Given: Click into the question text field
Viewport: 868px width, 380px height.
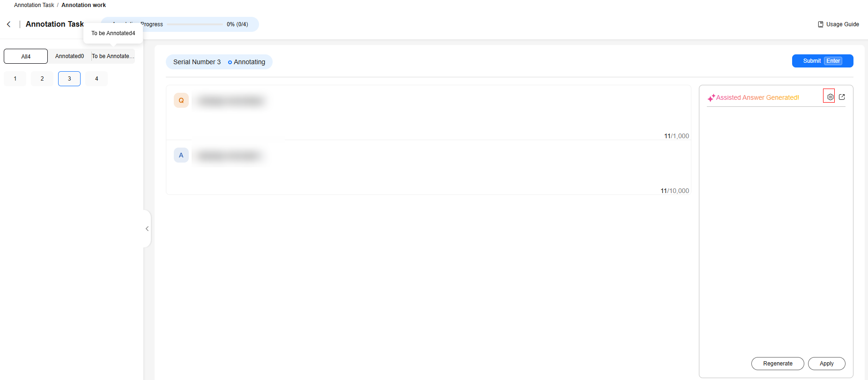Looking at the screenshot, I should pos(429,112).
